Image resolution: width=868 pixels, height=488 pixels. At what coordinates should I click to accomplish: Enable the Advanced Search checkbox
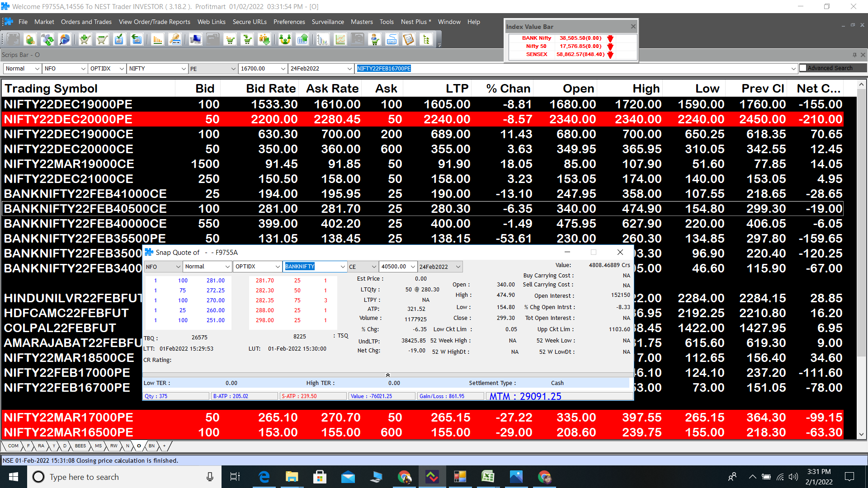click(803, 68)
